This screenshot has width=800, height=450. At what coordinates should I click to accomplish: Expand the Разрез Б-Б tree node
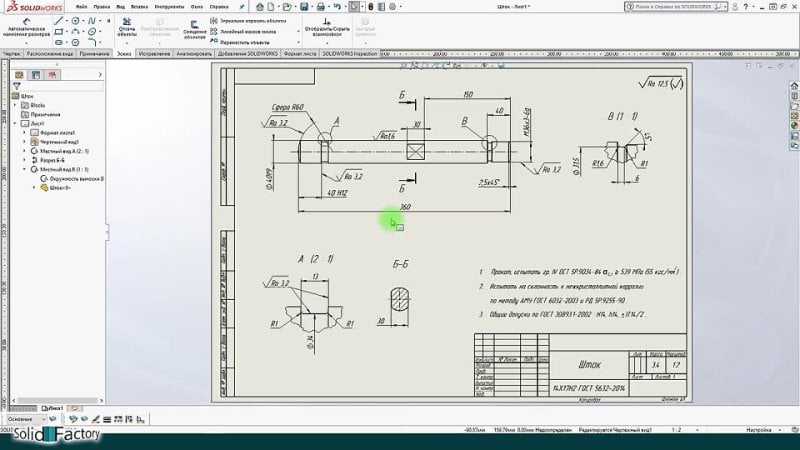click(24, 159)
